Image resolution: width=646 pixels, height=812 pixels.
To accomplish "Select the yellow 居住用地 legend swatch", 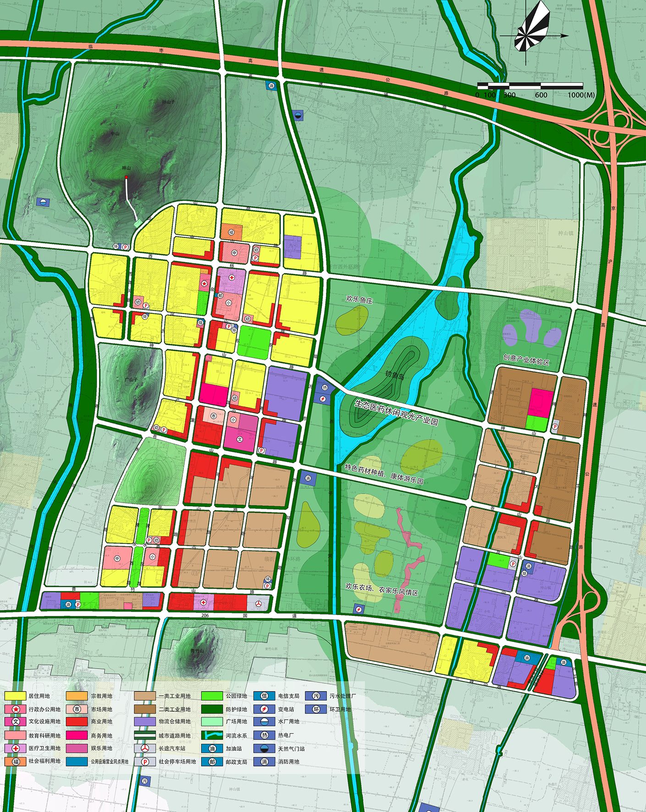I will click(16, 696).
